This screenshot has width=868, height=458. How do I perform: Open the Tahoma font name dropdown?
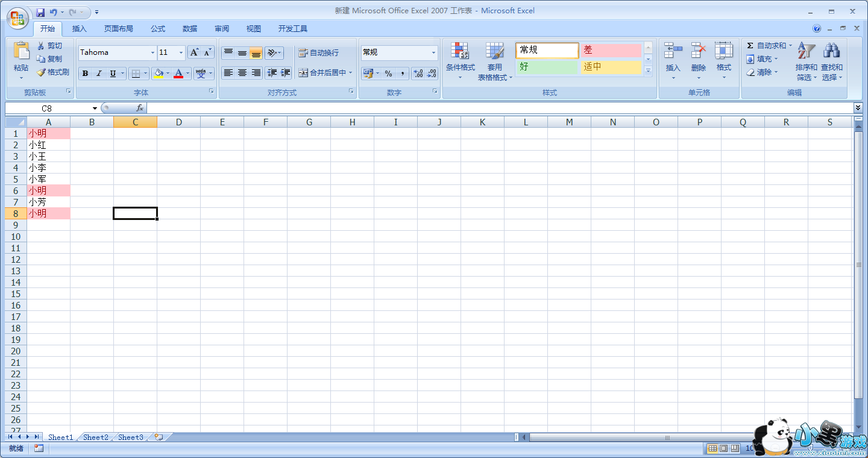(153, 53)
